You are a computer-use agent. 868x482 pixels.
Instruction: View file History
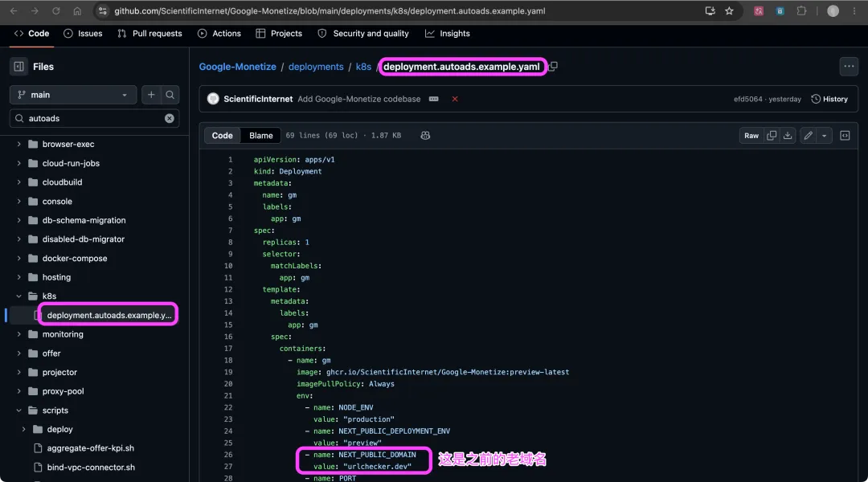829,99
